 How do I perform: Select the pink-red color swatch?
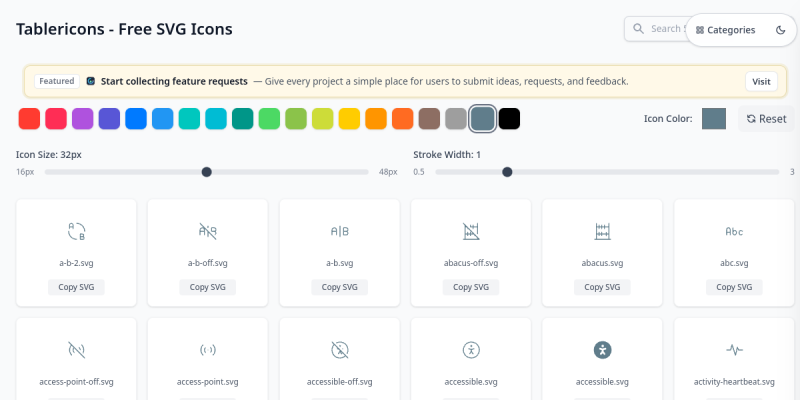click(x=56, y=119)
